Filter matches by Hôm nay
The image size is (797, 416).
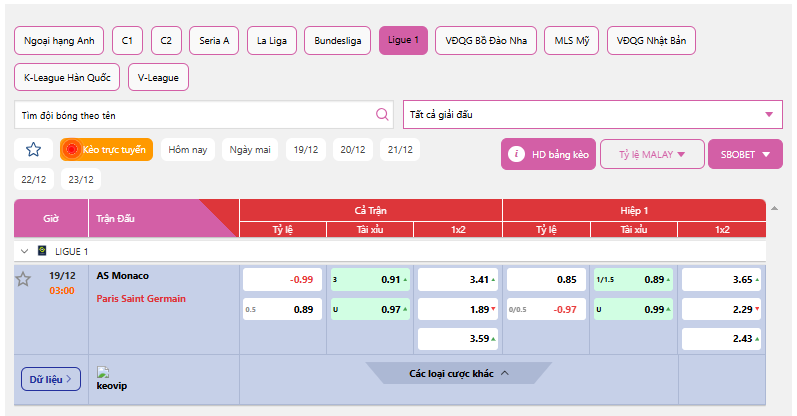[188, 150]
